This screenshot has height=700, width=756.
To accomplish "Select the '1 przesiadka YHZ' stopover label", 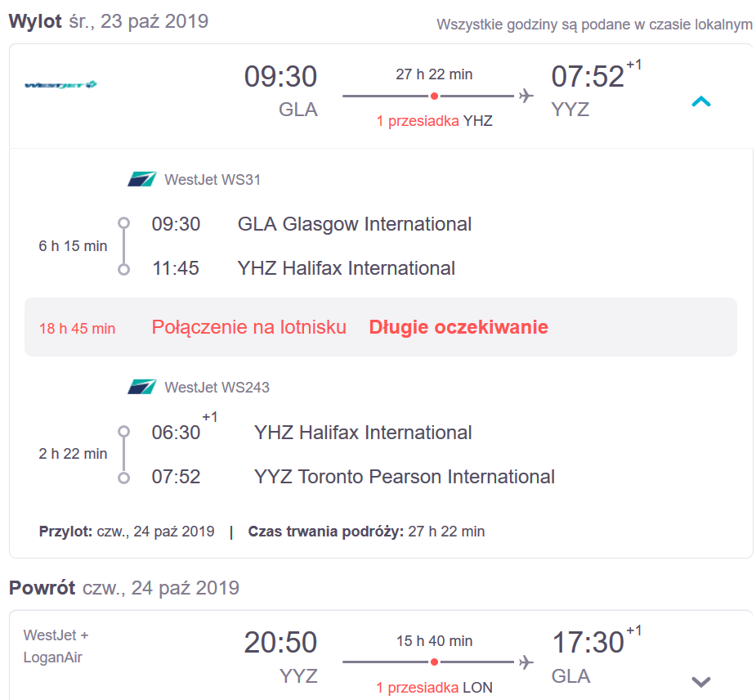I will (x=435, y=120).
